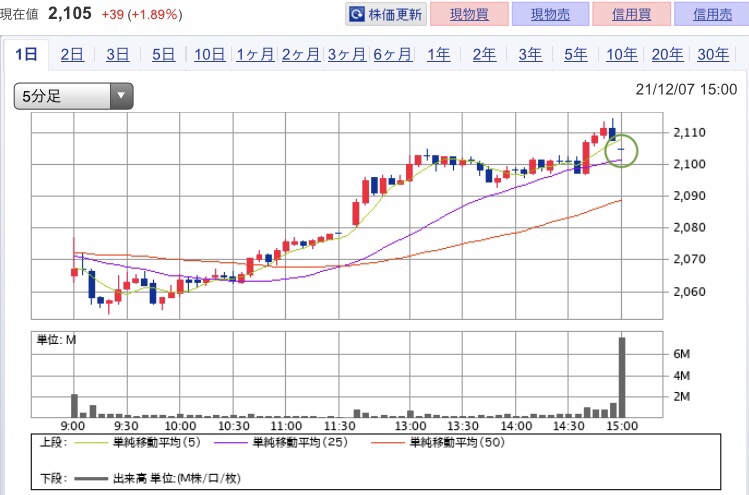This screenshot has height=495, width=749.
Task: Select the 2年 chart range
Action: pos(484,54)
